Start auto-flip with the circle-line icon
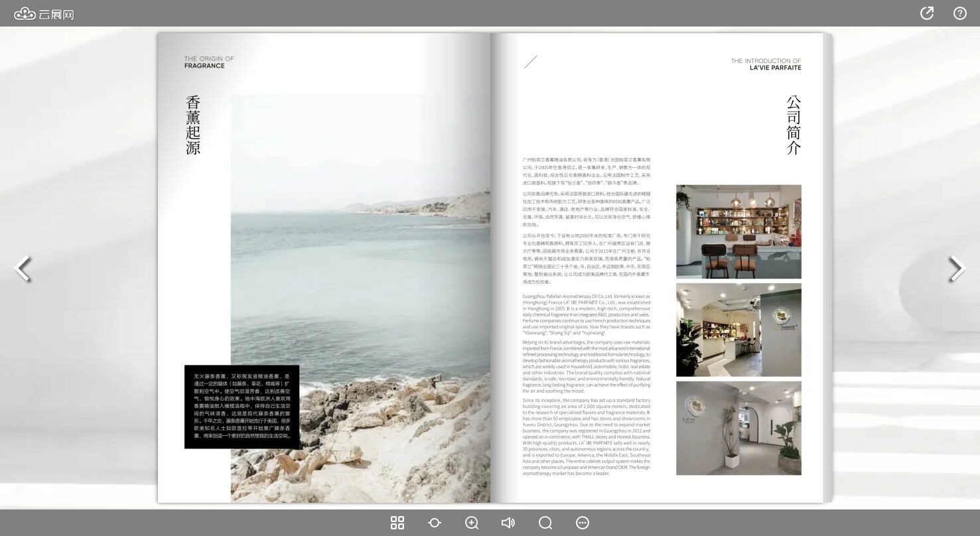The image size is (980, 536). [x=435, y=523]
